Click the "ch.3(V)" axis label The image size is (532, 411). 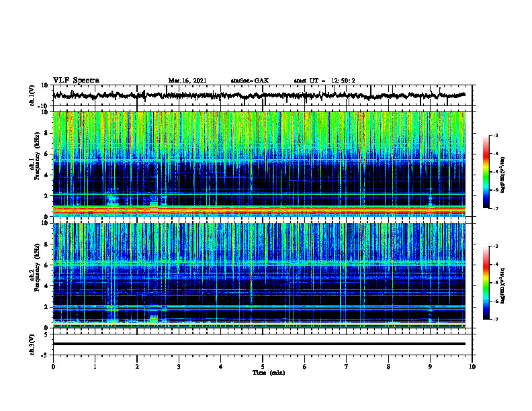click(x=32, y=345)
